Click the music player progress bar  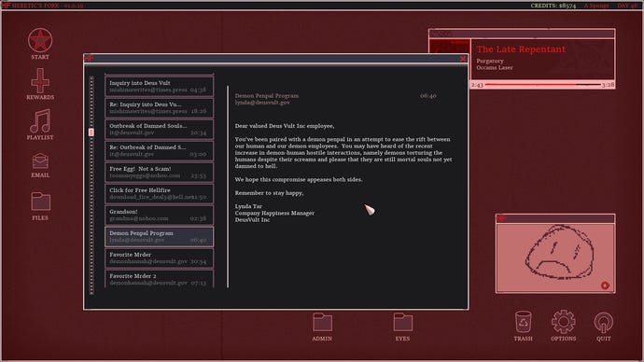pyautogui.click(x=543, y=85)
